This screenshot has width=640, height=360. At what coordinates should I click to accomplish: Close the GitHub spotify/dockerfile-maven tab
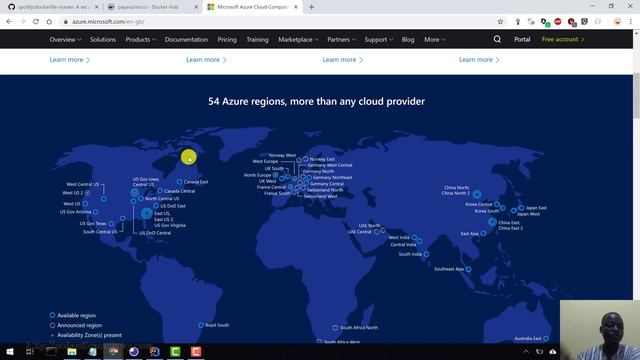[x=96, y=7]
